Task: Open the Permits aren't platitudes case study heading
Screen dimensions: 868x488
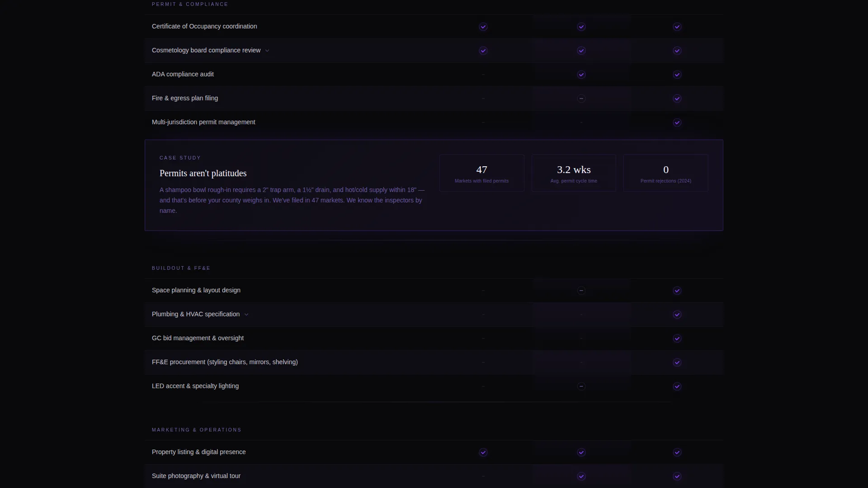Action: pos(203,173)
